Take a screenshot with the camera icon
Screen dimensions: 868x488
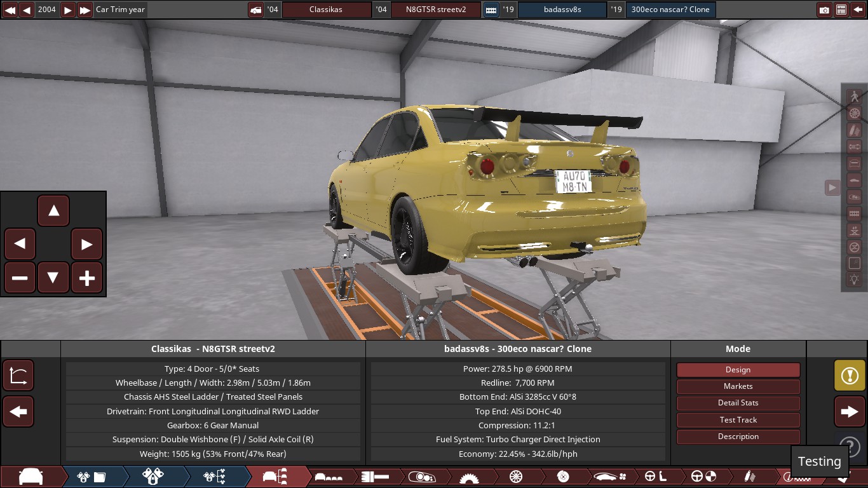(824, 10)
